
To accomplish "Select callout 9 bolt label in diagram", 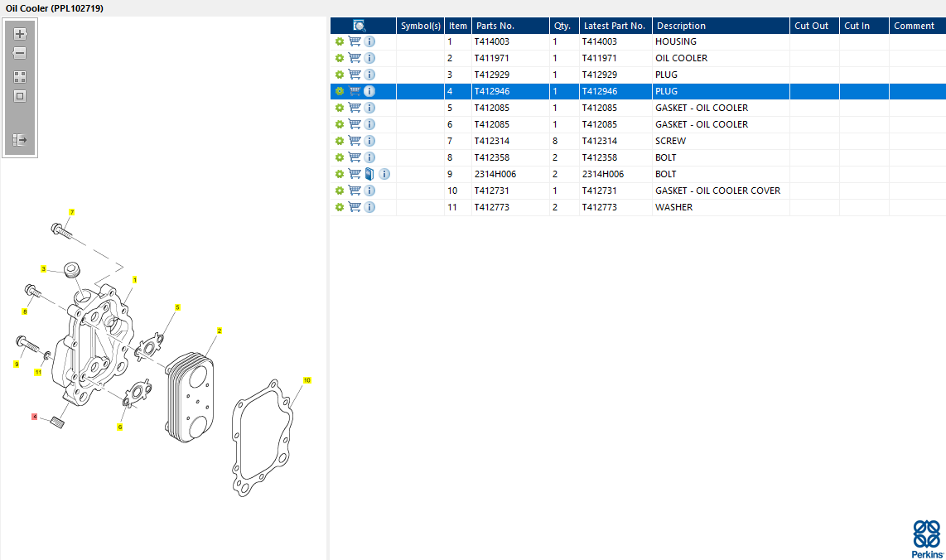I will point(17,364).
